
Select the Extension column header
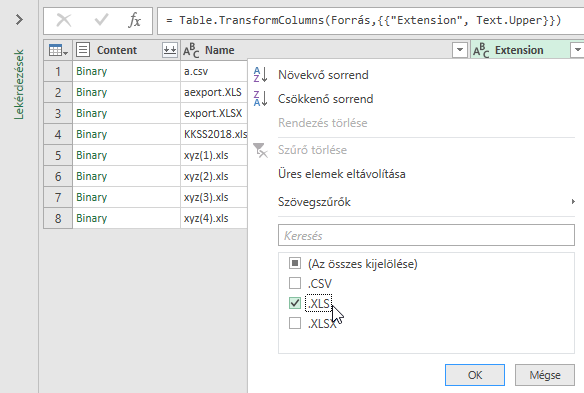pos(519,50)
